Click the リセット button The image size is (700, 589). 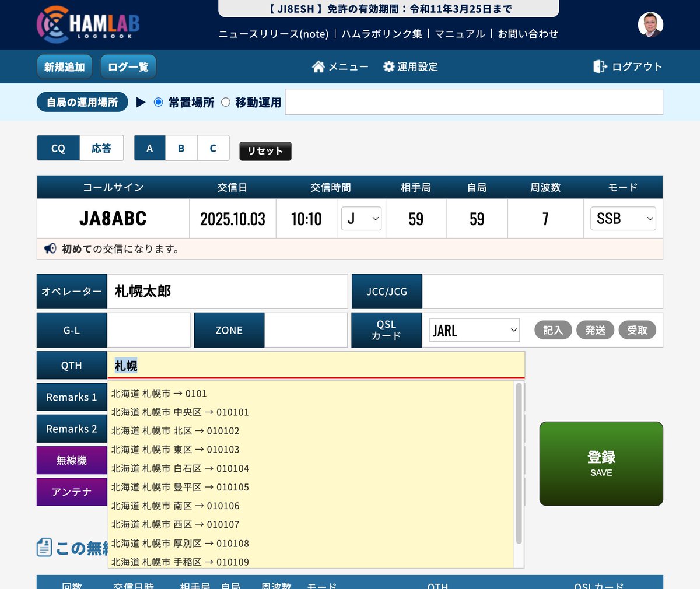pos(265,151)
